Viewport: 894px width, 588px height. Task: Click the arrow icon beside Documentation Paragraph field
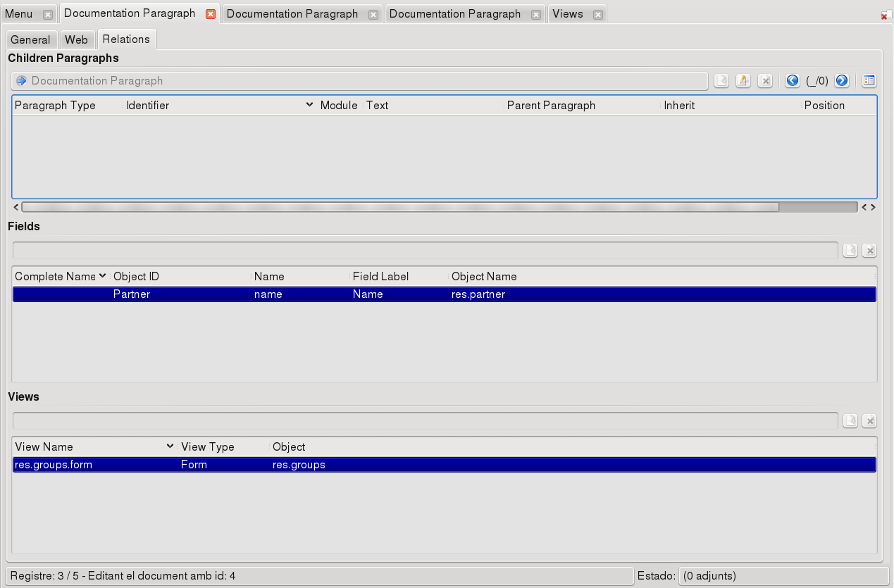coord(21,81)
